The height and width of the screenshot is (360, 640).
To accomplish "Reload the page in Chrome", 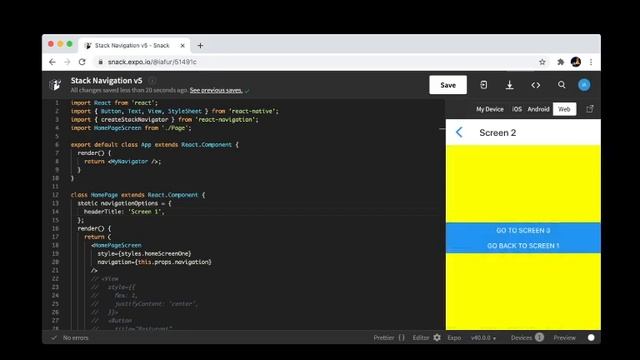I will [82, 62].
